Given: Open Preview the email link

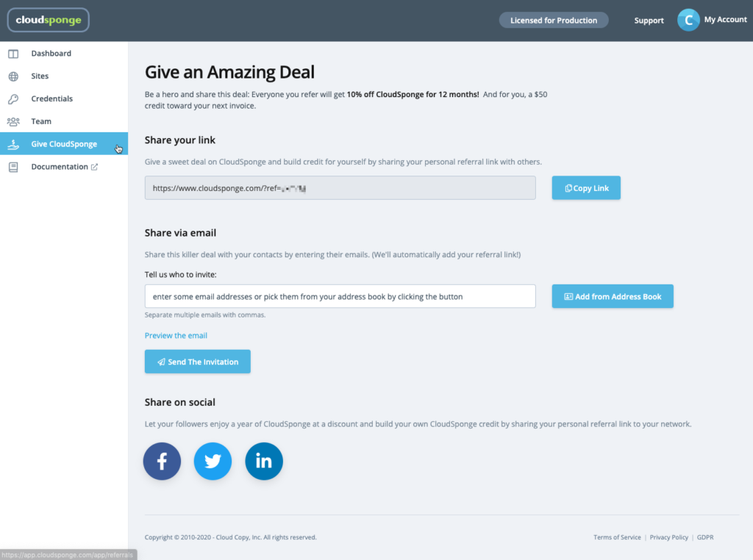Looking at the screenshot, I should click(176, 335).
